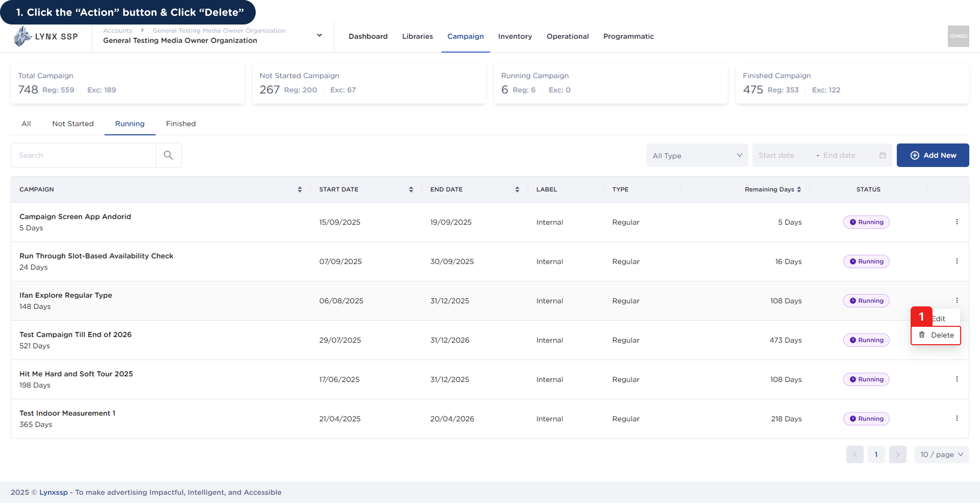
Task: Click the Total Campaign summary card
Action: tap(127, 83)
